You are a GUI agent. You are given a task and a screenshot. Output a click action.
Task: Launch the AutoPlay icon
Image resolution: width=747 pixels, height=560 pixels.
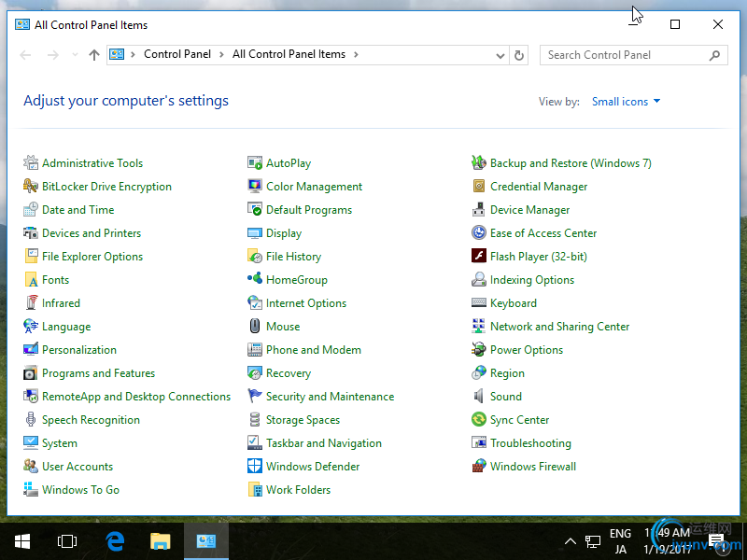coord(255,162)
